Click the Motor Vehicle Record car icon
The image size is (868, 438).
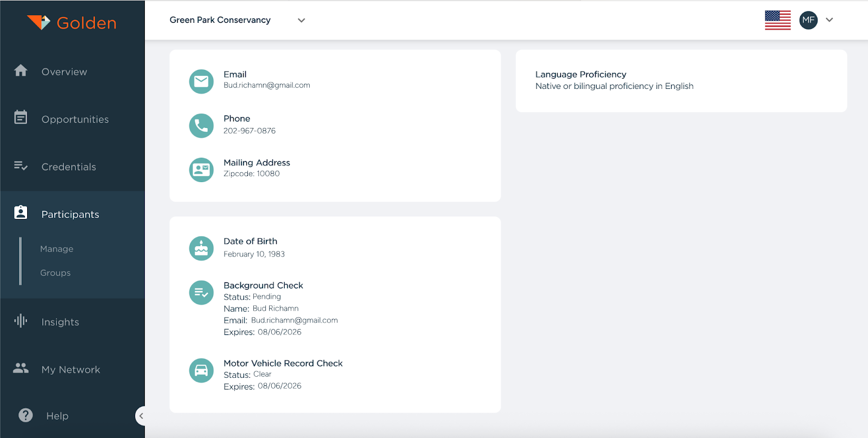(201, 371)
